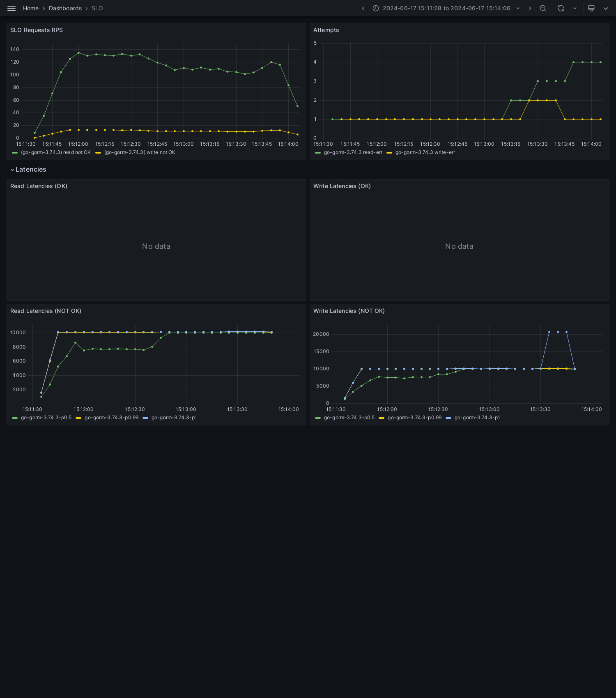Collapse the top toolbar chevron

point(606,8)
